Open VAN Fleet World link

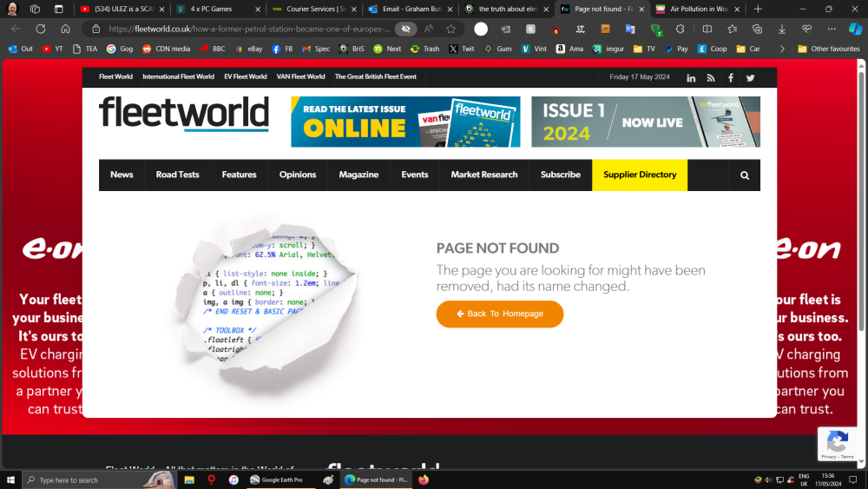coord(300,77)
